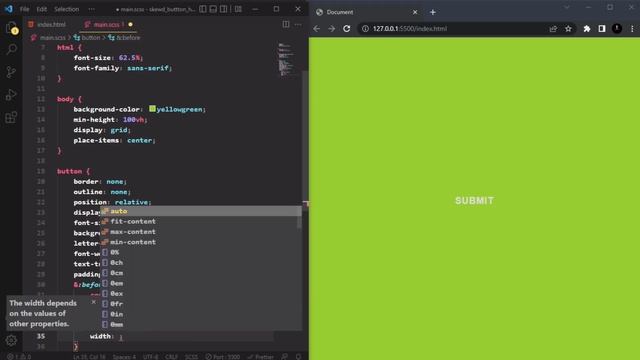Image resolution: width=640 pixels, height=360 pixels.
Task: Open the Manage gear menu in VS Code
Action: coord(11,340)
